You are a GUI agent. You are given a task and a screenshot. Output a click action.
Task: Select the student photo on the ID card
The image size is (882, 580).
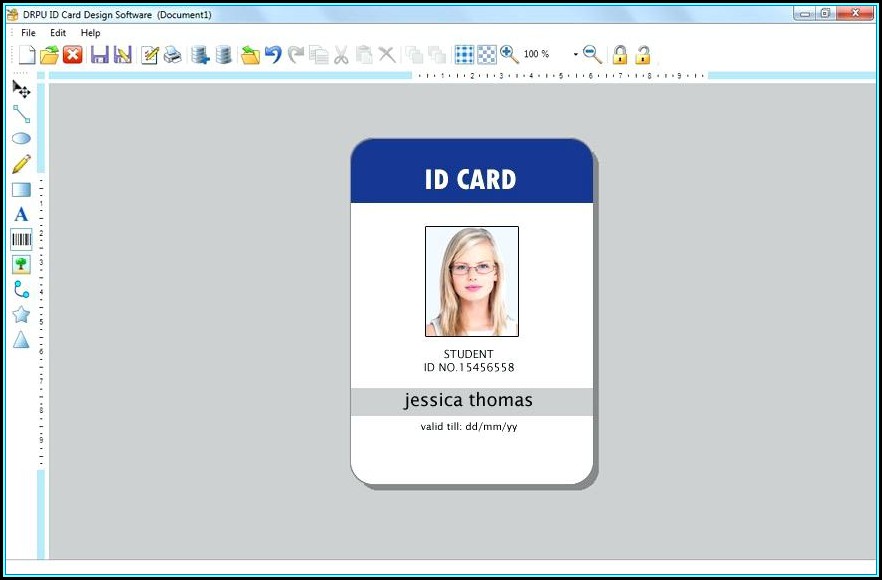[x=471, y=281]
